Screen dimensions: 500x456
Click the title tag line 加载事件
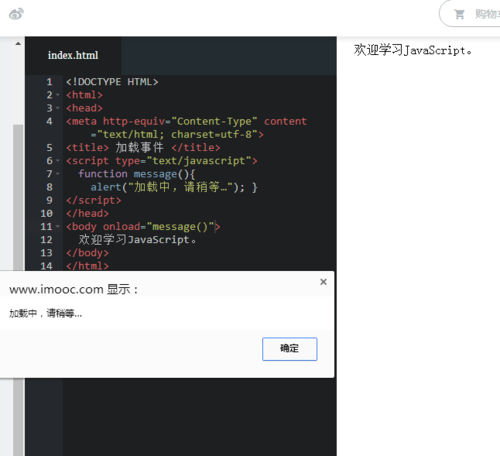pos(143,148)
